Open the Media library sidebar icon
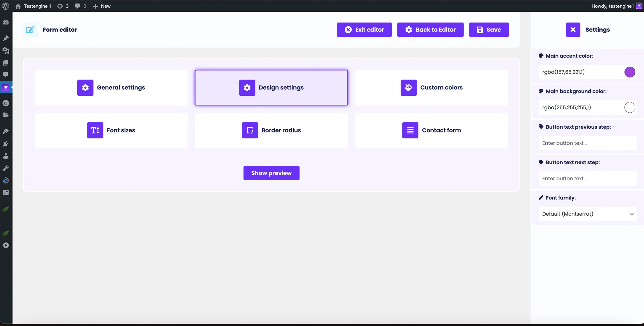The image size is (644, 326). (6, 50)
